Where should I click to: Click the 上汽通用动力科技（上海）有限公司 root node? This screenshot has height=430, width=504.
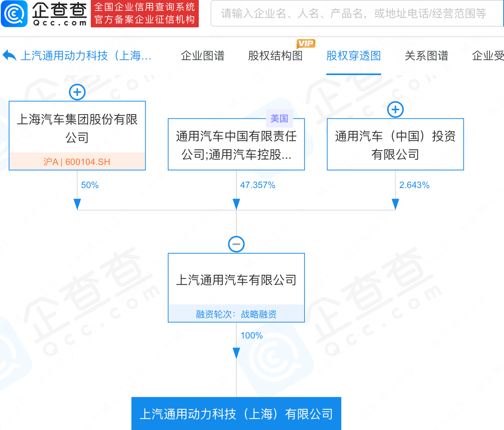click(236, 414)
